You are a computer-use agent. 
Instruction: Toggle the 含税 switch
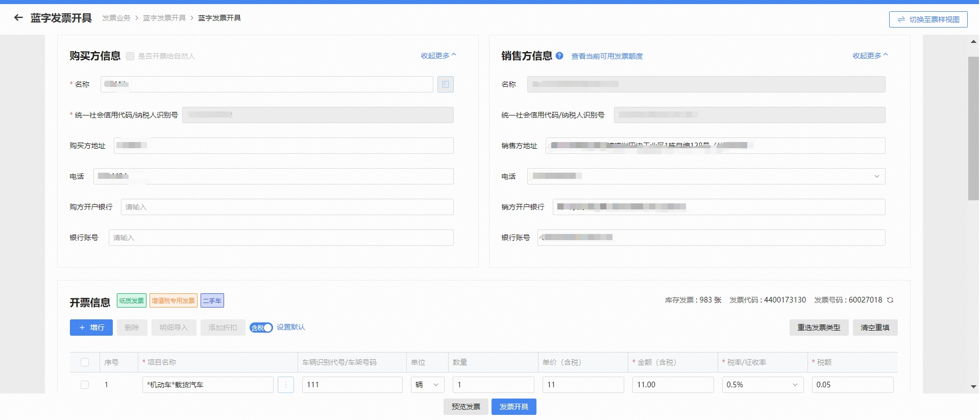[261, 328]
